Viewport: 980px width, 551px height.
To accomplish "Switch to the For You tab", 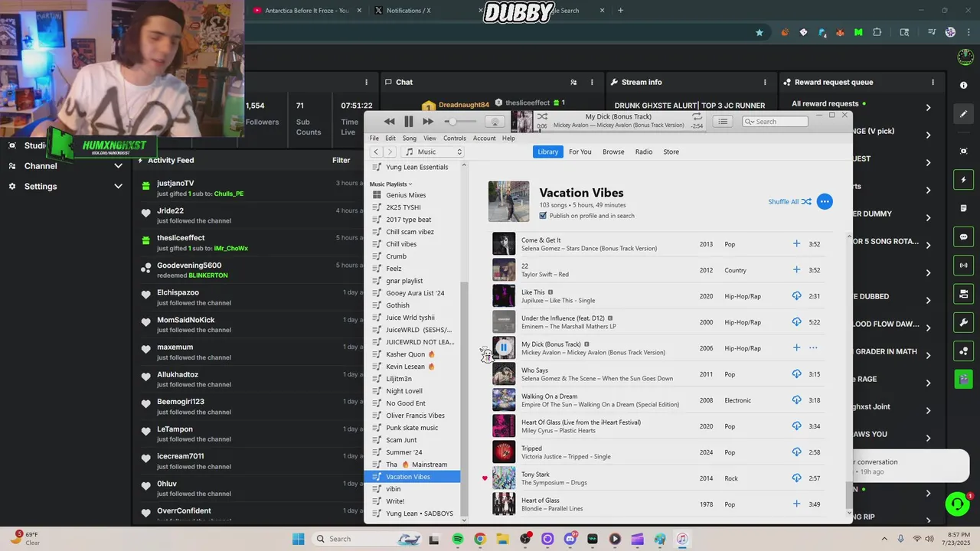I will click(580, 152).
